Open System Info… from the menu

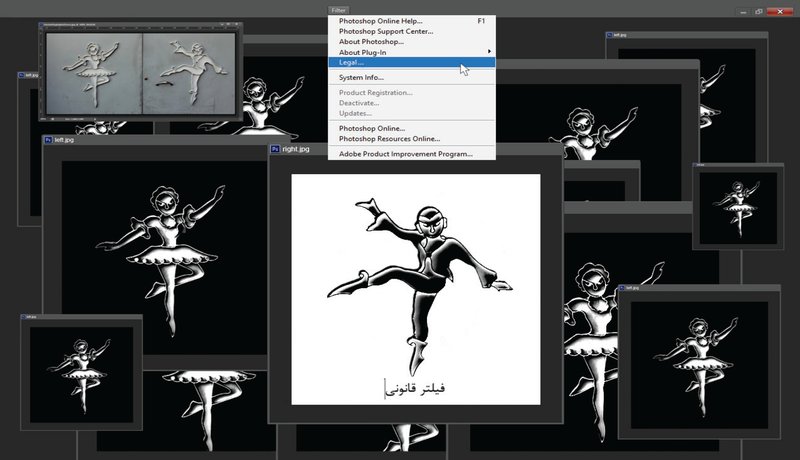tap(411, 78)
